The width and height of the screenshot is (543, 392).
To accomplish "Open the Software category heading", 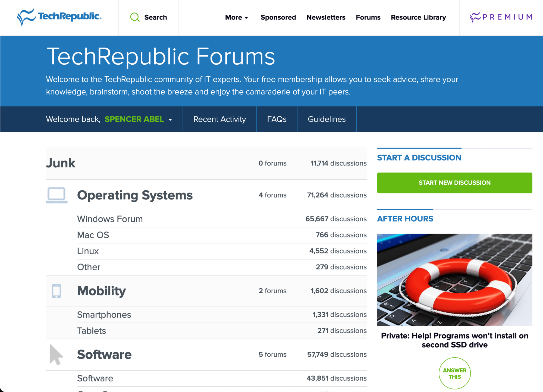I will [x=104, y=355].
